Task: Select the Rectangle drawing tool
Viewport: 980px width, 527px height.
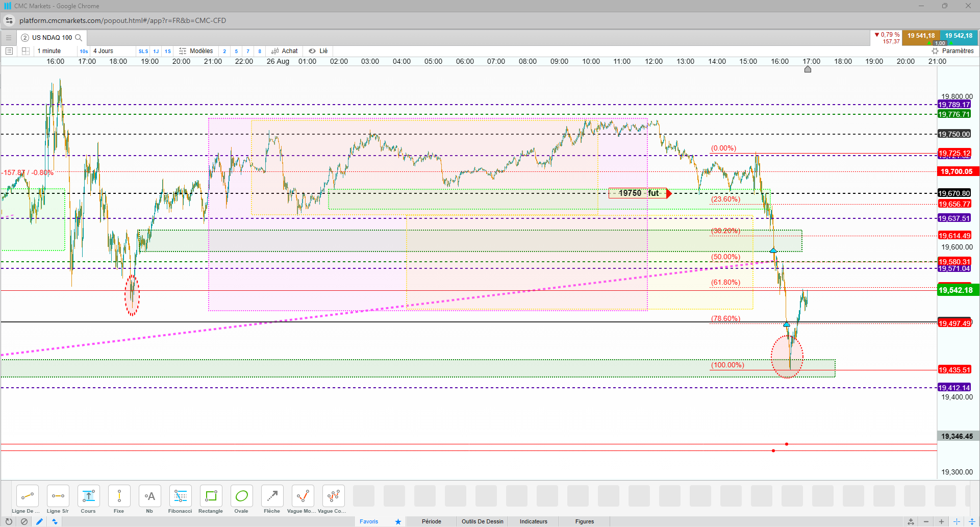Action: (211, 496)
